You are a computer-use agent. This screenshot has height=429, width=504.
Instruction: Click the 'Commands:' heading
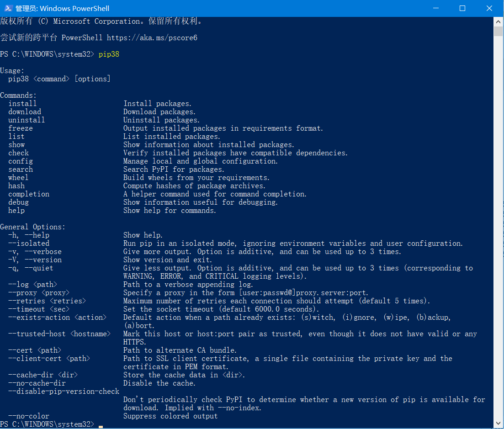pos(18,95)
